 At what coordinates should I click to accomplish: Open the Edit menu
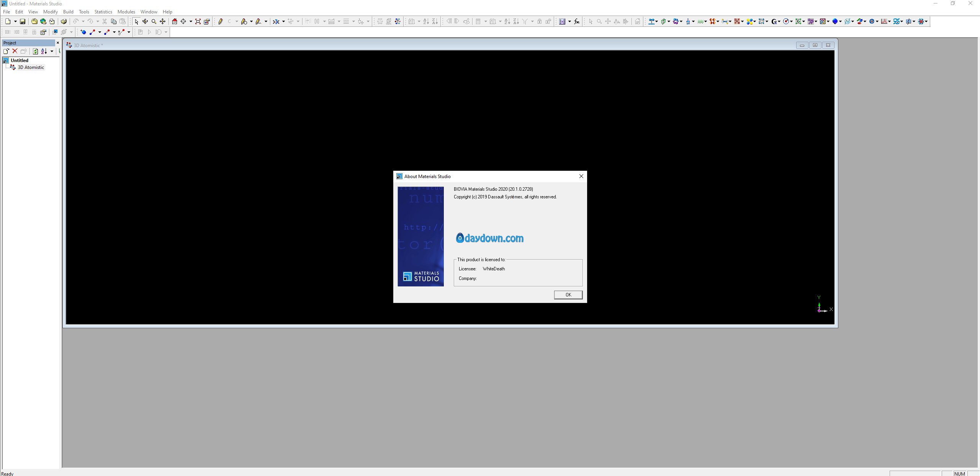[19, 11]
